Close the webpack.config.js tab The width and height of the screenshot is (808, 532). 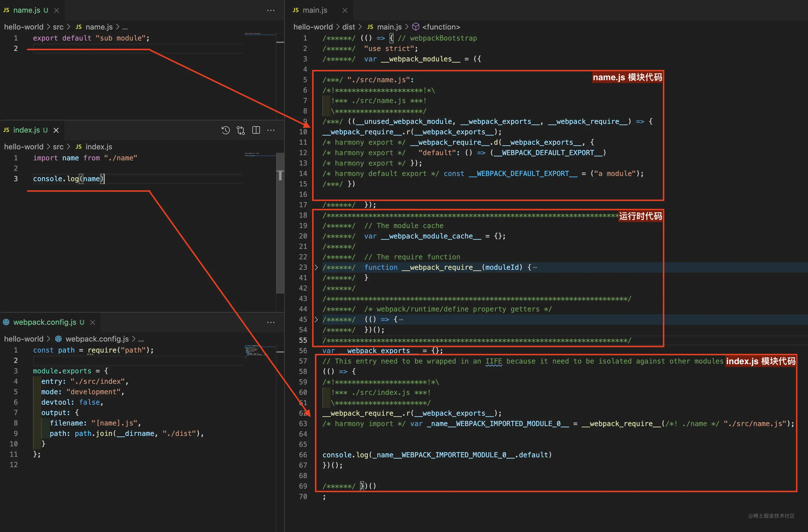pyautogui.click(x=93, y=322)
